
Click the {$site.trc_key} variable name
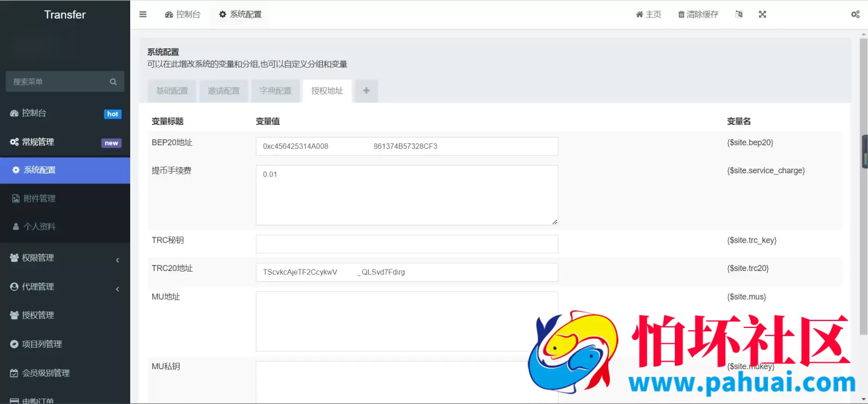[x=752, y=241]
